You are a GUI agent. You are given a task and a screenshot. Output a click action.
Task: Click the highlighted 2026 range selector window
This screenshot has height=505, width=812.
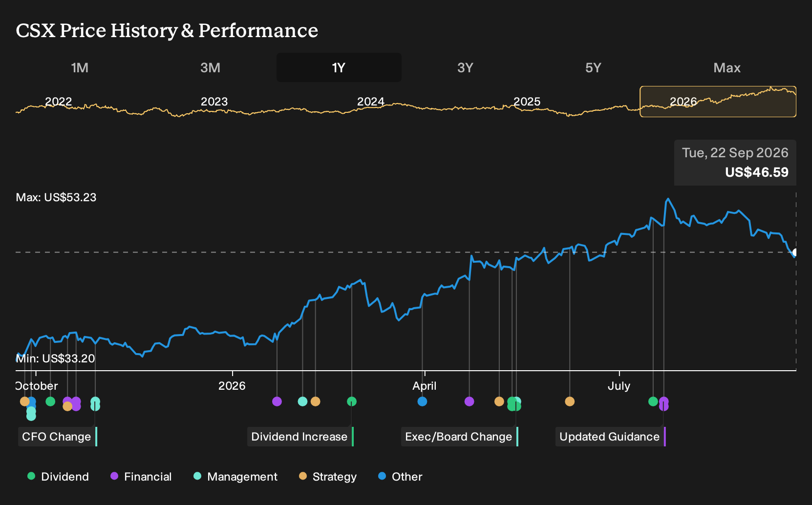[x=718, y=102]
